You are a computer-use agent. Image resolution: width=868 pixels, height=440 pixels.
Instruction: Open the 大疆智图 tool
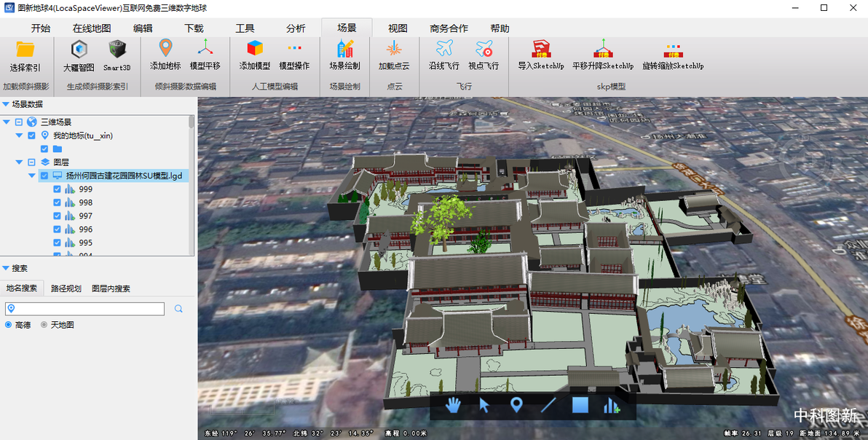tap(79, 55)
